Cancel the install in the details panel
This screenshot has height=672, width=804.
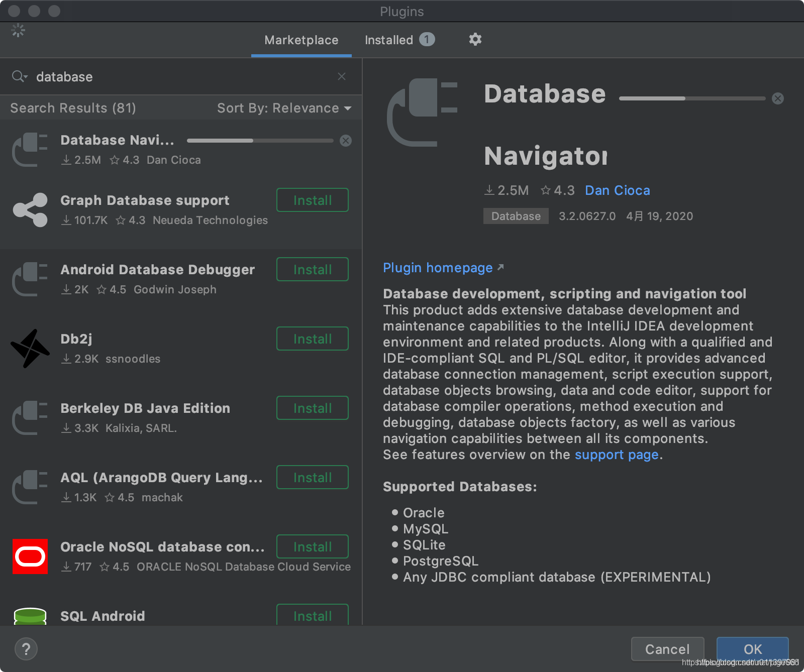(778, 98)
